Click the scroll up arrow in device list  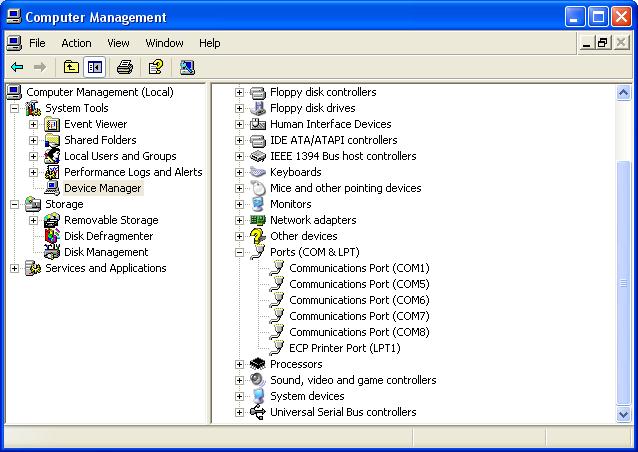[x=623, y=93]
